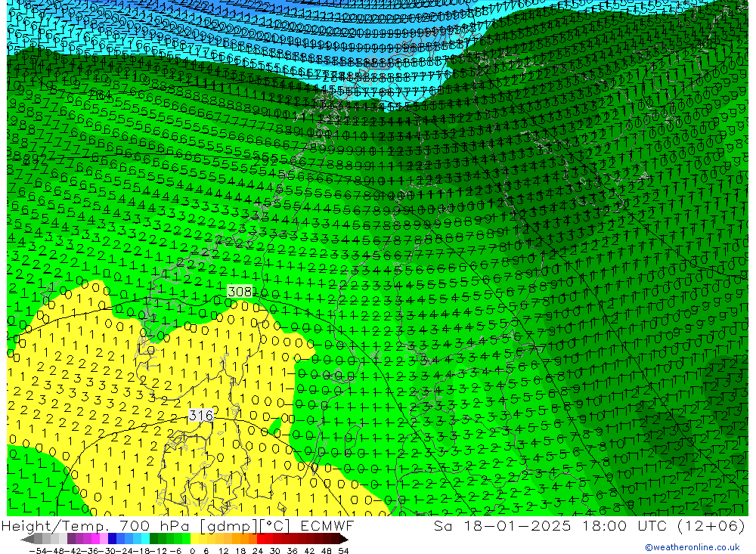The width and height of the screenshot is (756, 554).
Task: Click the dark maroon right arrow of legend
Action: coord(343,540)
